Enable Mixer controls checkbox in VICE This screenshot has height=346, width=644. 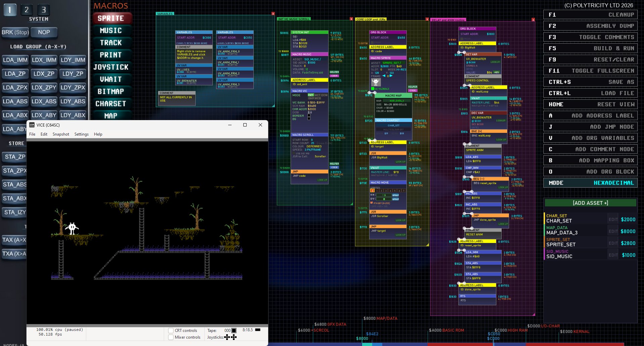tap(171, 337)
